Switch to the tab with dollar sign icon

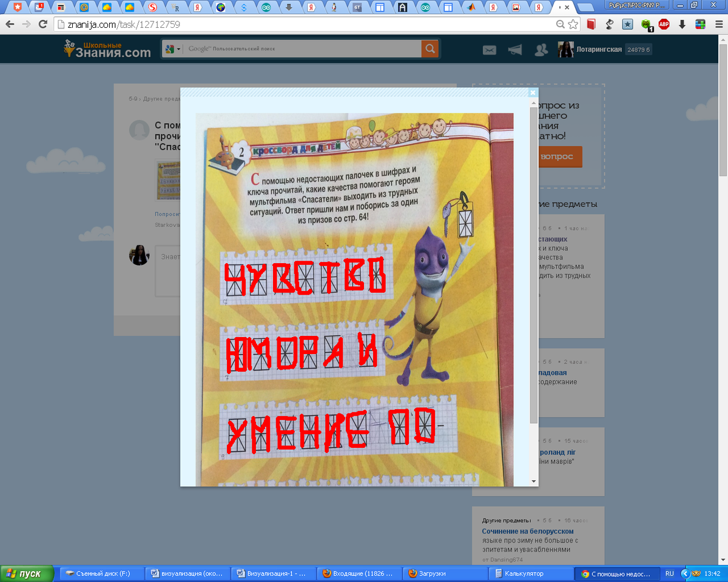click(x=244, y=8)
